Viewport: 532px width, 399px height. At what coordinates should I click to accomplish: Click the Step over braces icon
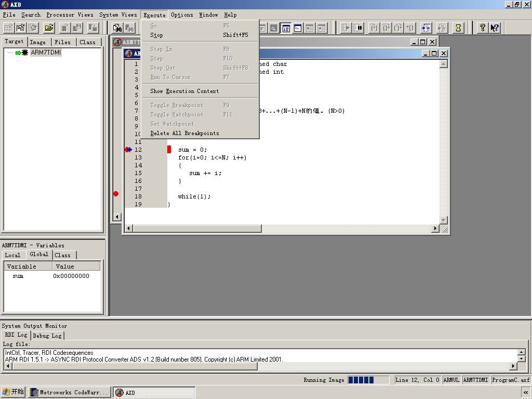pos(386,28)
